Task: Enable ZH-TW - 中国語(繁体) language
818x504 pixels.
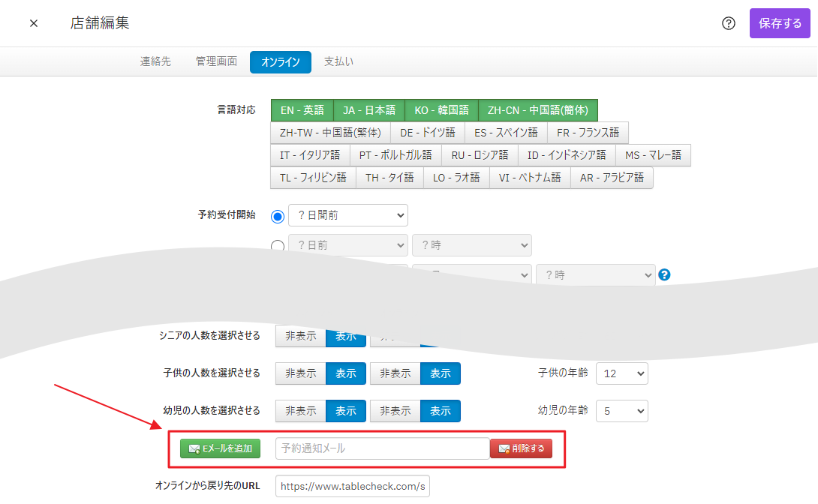Action: click(x=330, y=133)
